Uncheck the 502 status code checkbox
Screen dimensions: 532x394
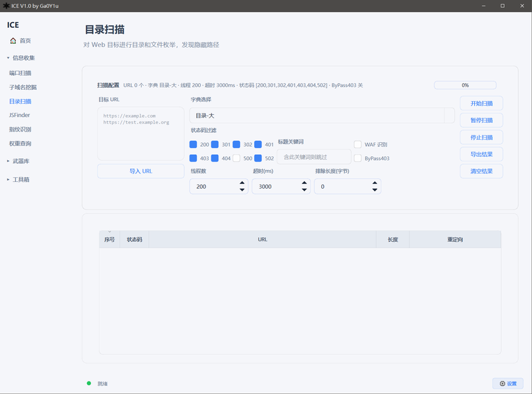(258, 158)
